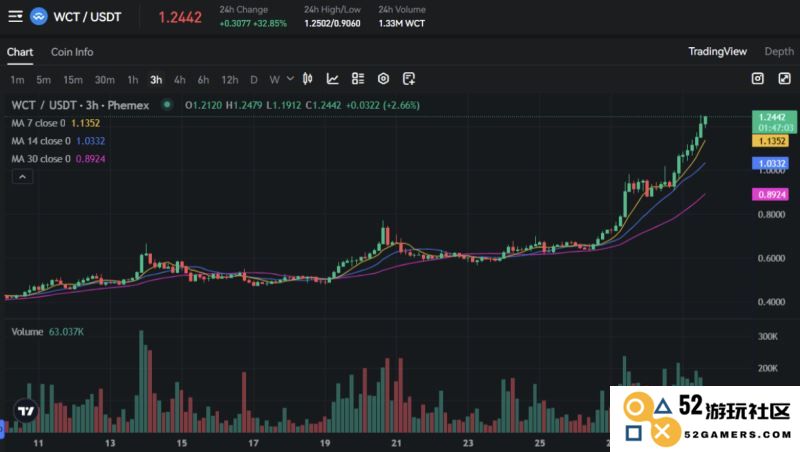Select the 1m timeframe
This screenshot has width=800, height=452.
pyautogui.click(x=17, y=80)
